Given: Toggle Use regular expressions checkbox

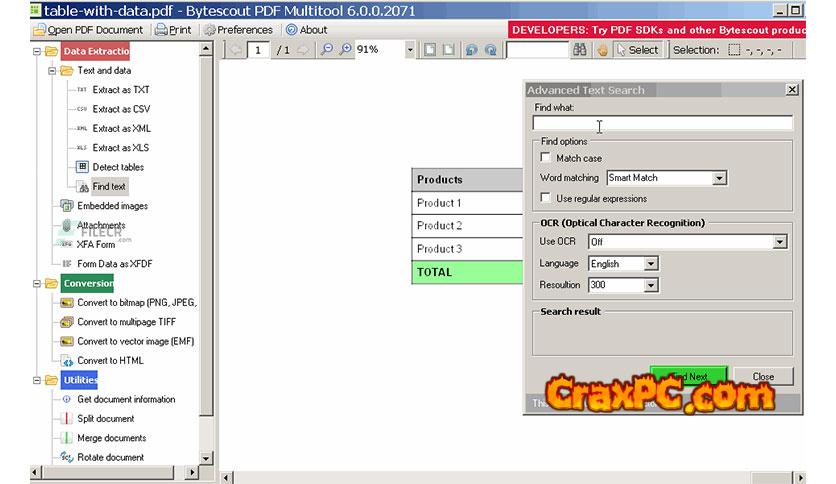Looking at the screenshot, I should 546,198.
